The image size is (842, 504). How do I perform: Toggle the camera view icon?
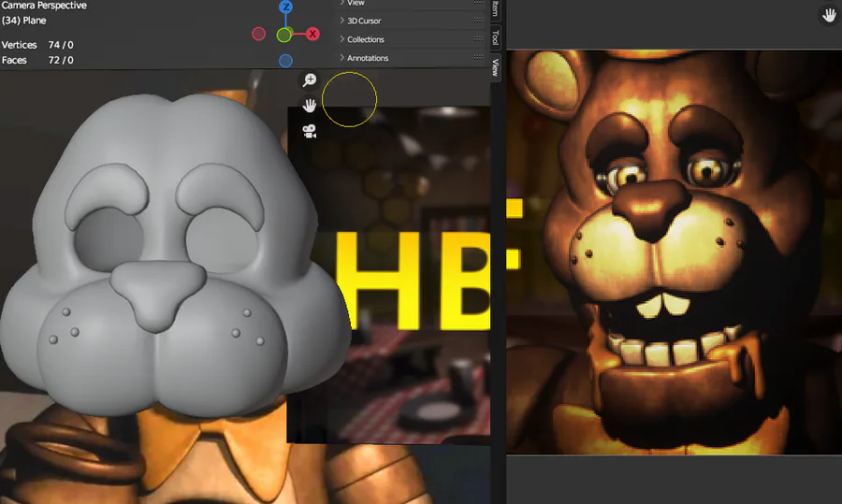click(x=310, y=131)
